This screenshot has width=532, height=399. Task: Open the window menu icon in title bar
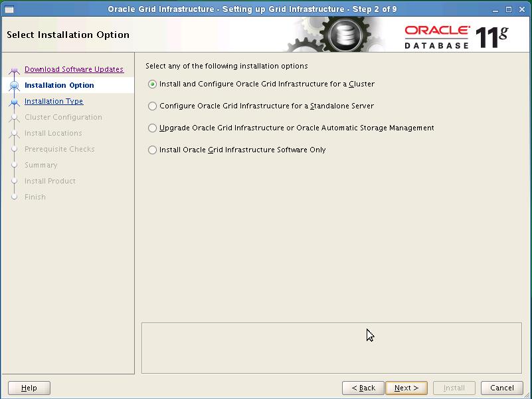[x=9, y=9]
